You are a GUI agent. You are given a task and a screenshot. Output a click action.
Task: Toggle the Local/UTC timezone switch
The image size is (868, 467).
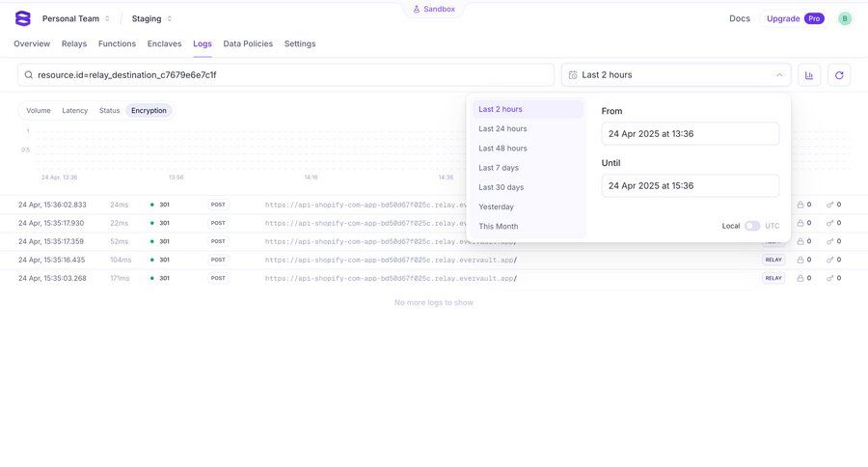point(752,226)
